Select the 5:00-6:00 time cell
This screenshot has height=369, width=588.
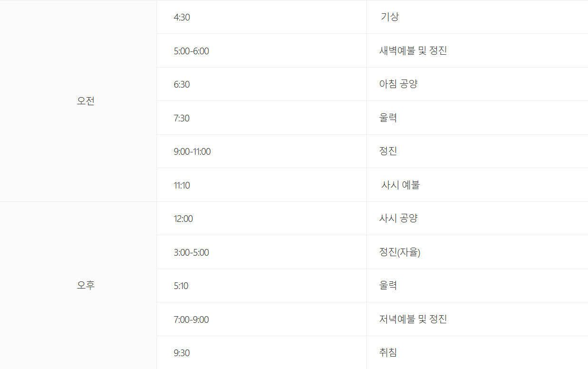click(191, 51)
